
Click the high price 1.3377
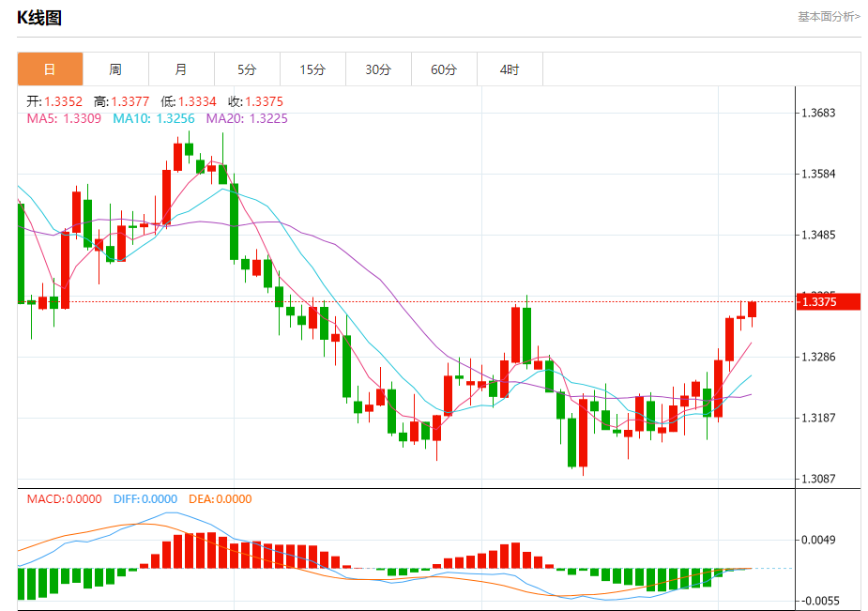click(130, 101)
